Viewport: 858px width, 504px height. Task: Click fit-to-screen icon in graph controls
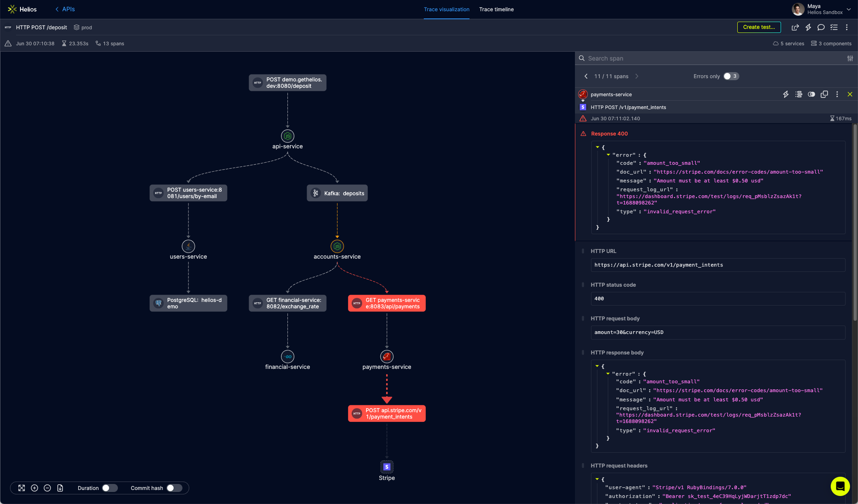[22, 488]
